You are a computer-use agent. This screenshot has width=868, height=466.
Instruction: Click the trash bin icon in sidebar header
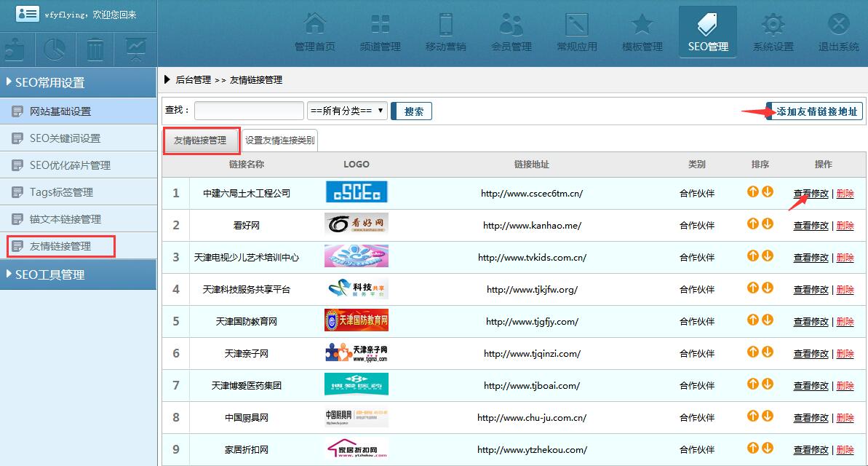tap(95, 50)
